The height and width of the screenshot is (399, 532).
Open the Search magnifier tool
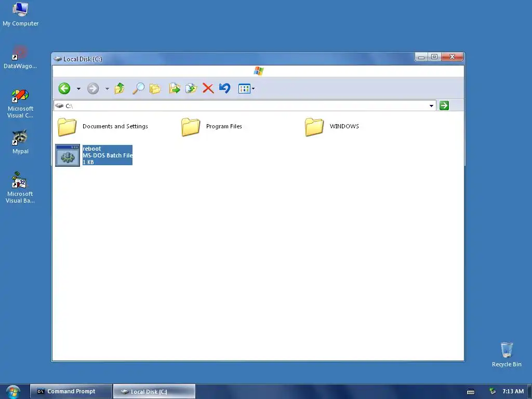click(x=138, y=88)
